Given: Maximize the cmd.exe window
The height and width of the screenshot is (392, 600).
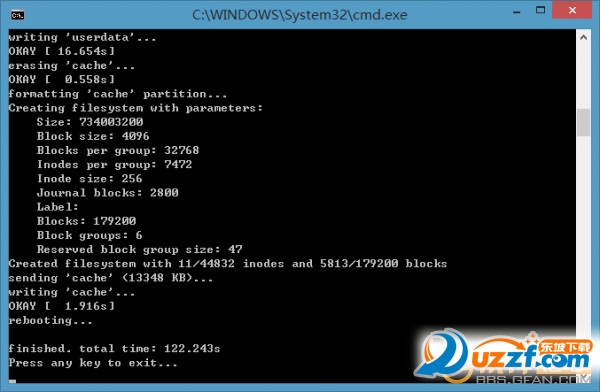Looking at the screenshot, I should pyautogui.click(x=540, y=10).
